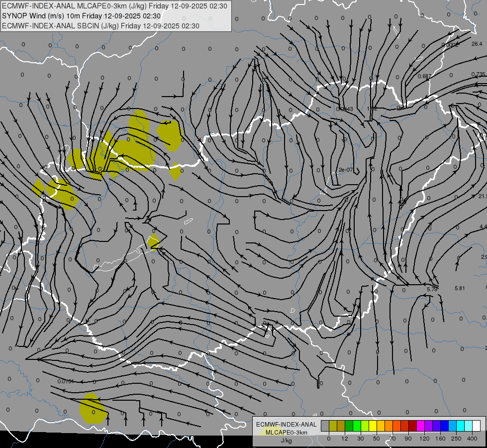Select the bright red legend swatch
This screenshot has width=487, height=448.
point(405,426)
